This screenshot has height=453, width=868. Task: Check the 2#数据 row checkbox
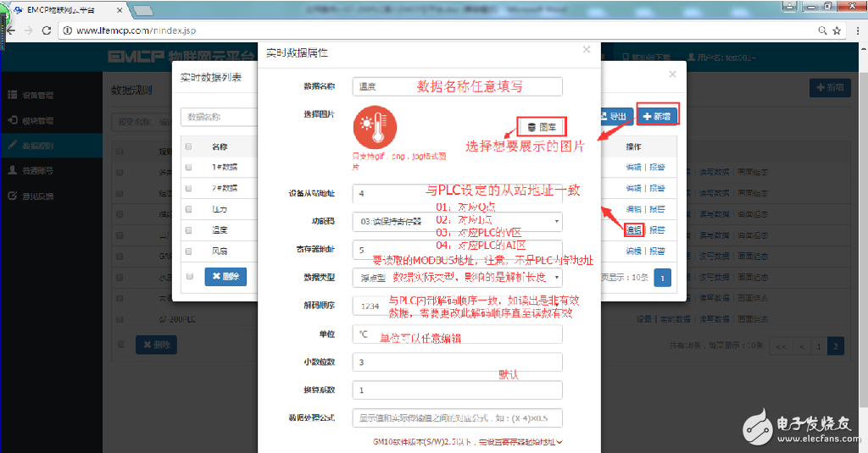189,188
